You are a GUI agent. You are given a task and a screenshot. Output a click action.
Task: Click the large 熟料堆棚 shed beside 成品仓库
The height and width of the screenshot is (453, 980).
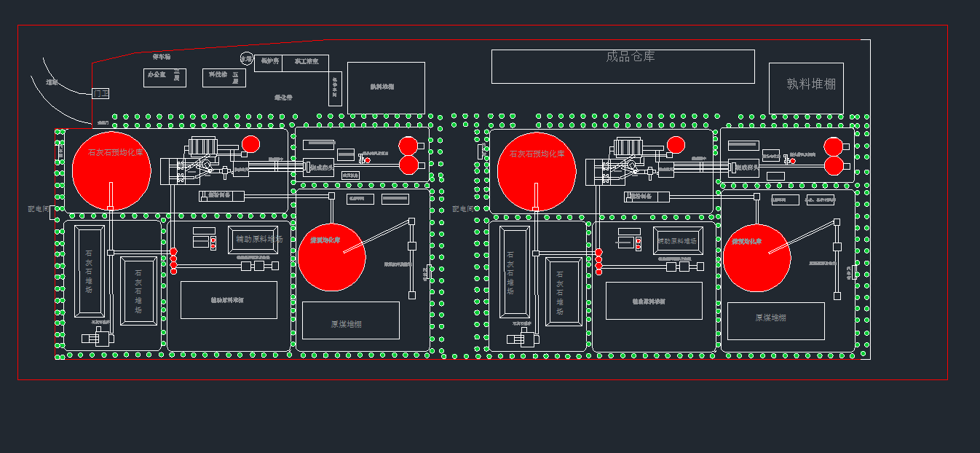pos(806,87)
